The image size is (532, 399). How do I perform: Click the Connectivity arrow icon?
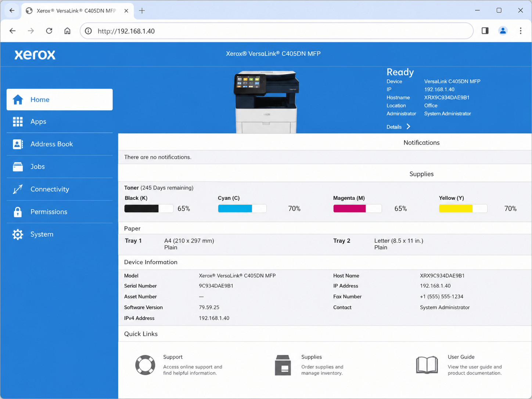18,189
